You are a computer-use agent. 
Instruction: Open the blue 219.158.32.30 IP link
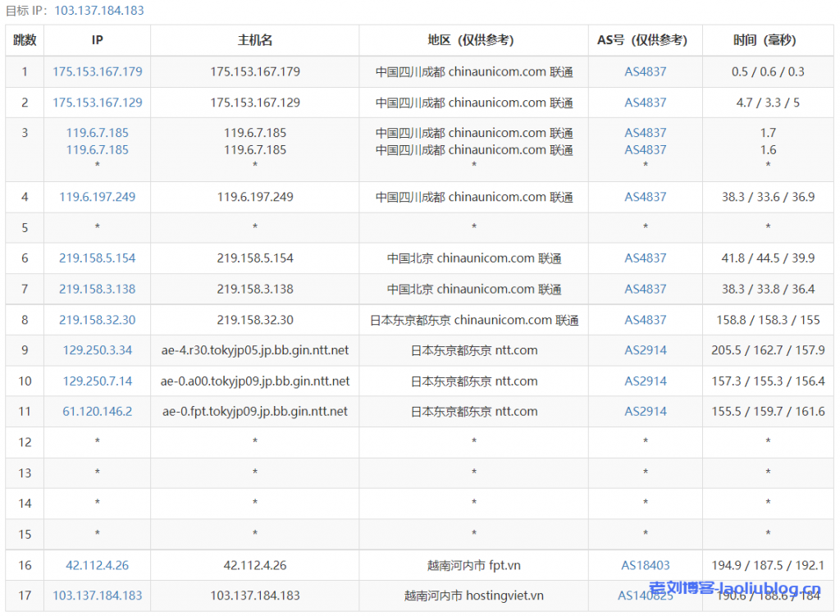click(x=97, y=320)
